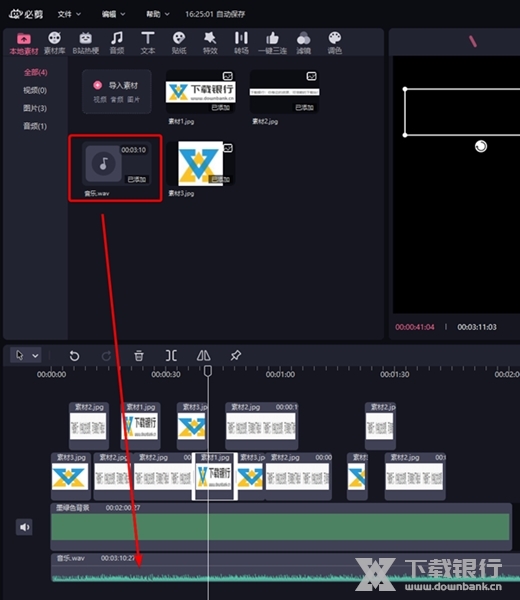The height and width of the screenshot is (600, 520).
Task: Select the 素材3.jpg thumbnail in library
Action: click(201, 164)
